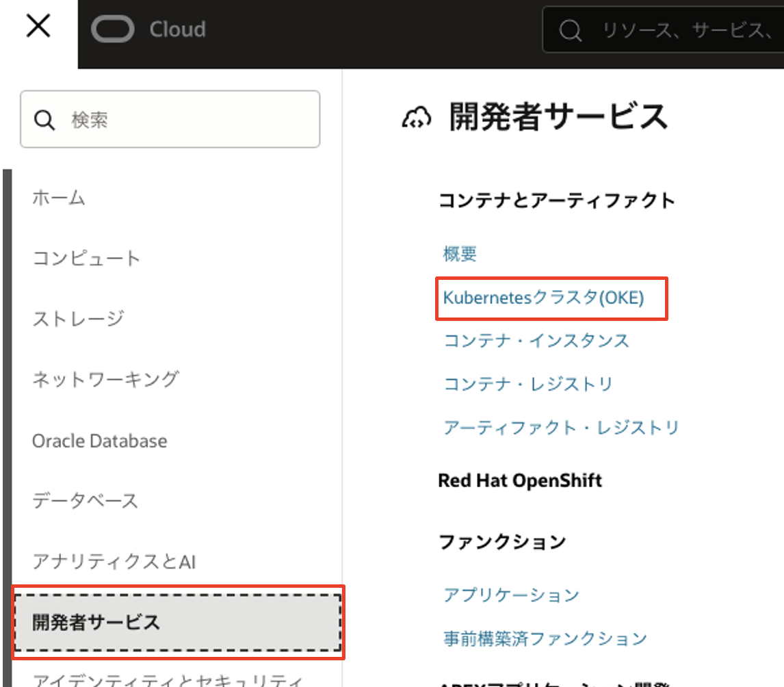Click the magnifying glass in the top search bar
Screen dimensions: 784x687
click(571, 29)
